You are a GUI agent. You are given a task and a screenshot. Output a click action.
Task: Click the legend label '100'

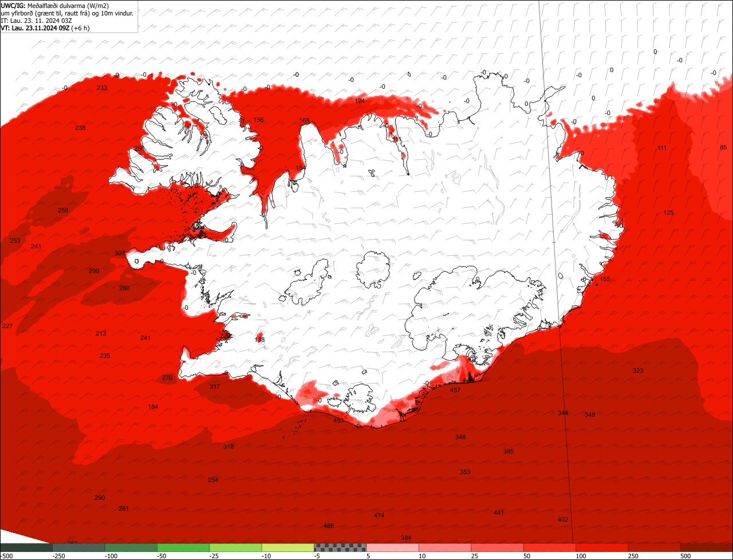point(581,556)
